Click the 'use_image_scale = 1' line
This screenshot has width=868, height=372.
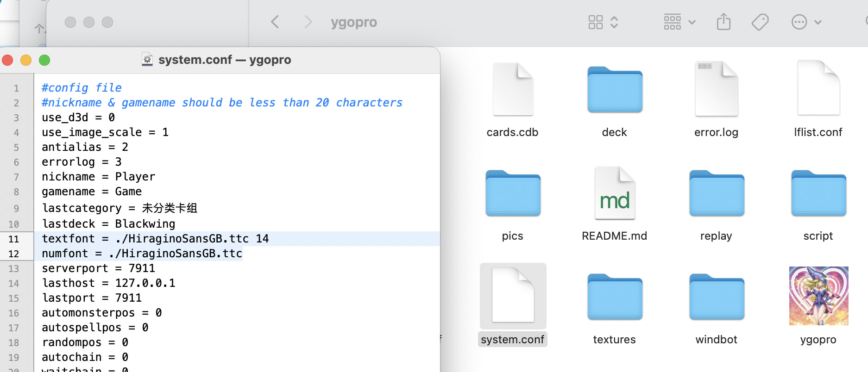[105, 132]
